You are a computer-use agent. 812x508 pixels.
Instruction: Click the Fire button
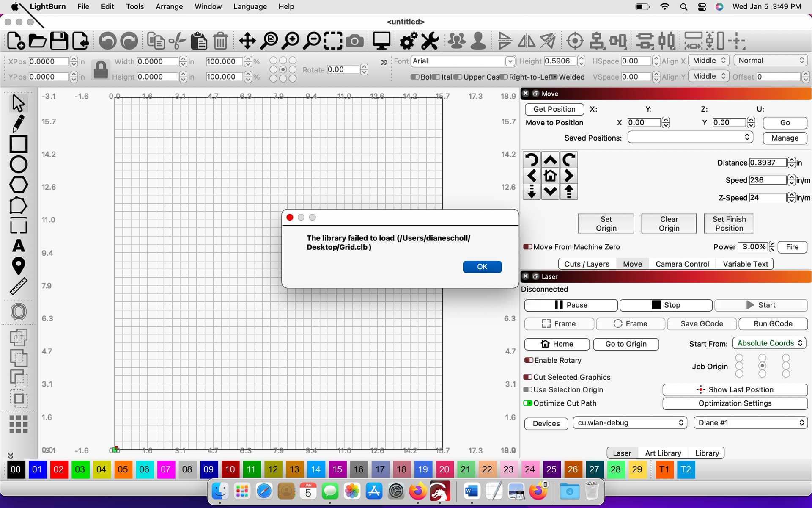pyautogui.click(x=792, y=247)
